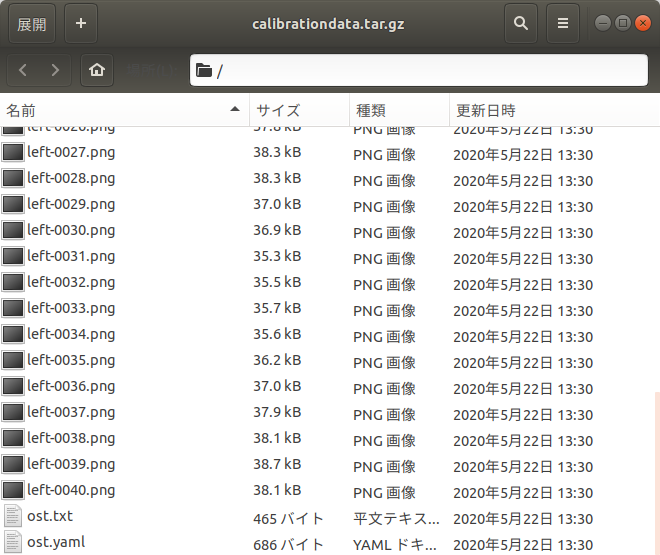Screen dimensions: 660x555
Task: Maximize the archive manager window
Action: coord(623,23)
